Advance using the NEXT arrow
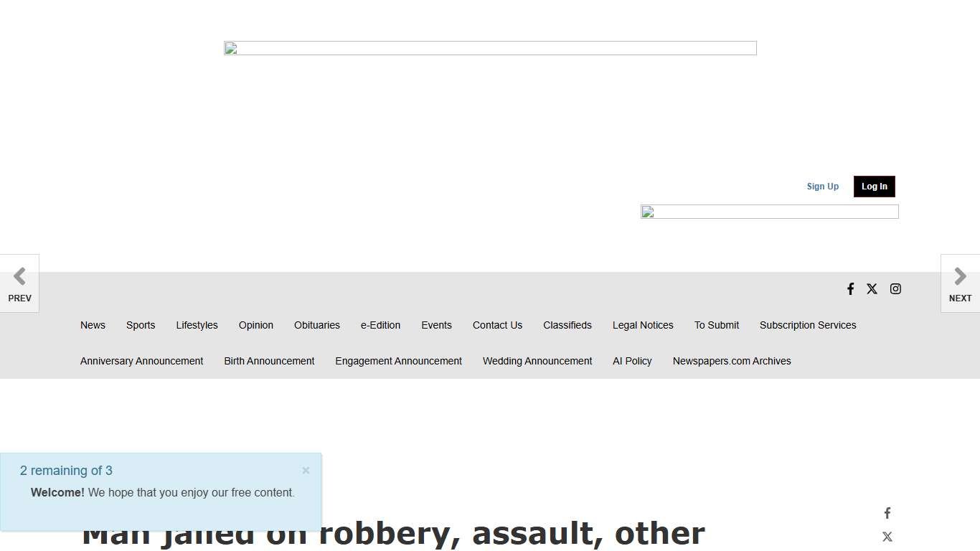The image size is (980, 551). click(960, 283)
